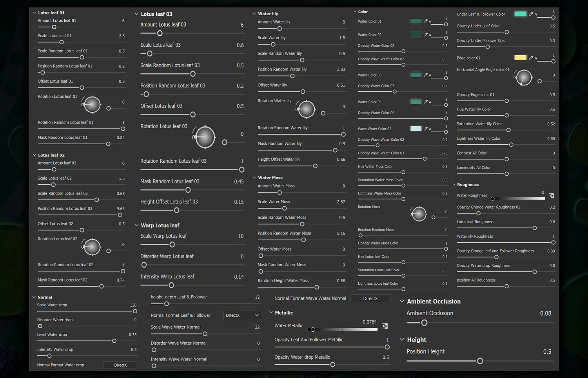Collapse the Water lily parameters
The width and height of the screenshot is (588, 378).
click(254, 14)
